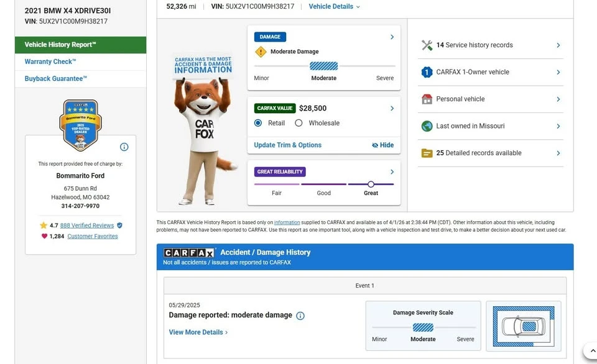
Task: Open Personal vehicle chevron
Action: 558,99
